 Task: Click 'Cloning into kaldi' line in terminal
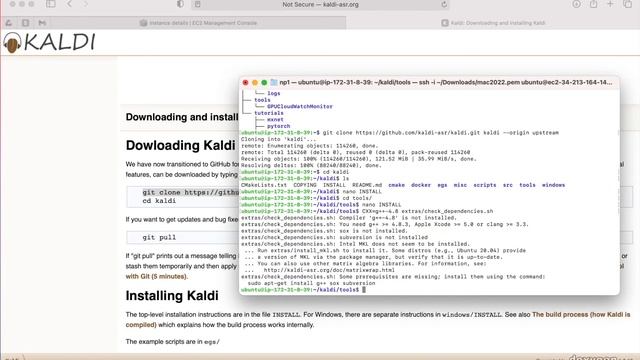(278, 139)
